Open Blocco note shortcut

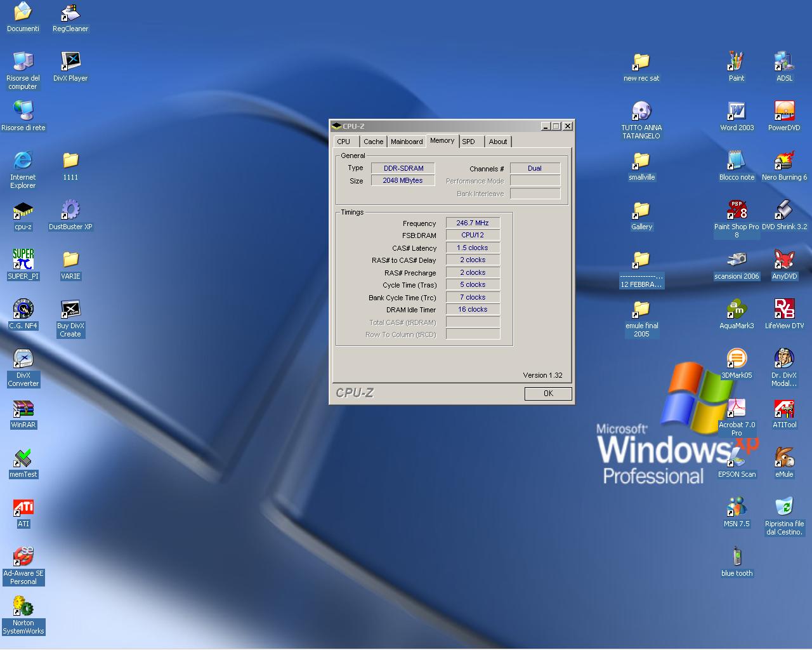click(737, 166)
